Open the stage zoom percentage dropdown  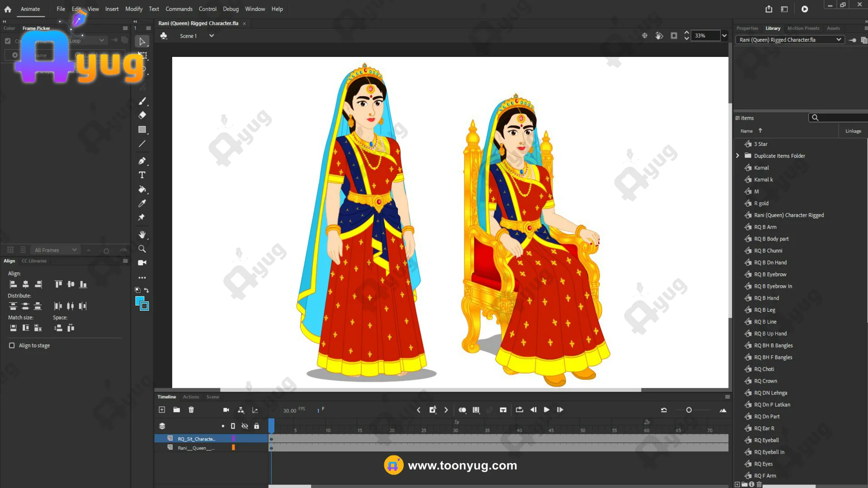(724, 36)
